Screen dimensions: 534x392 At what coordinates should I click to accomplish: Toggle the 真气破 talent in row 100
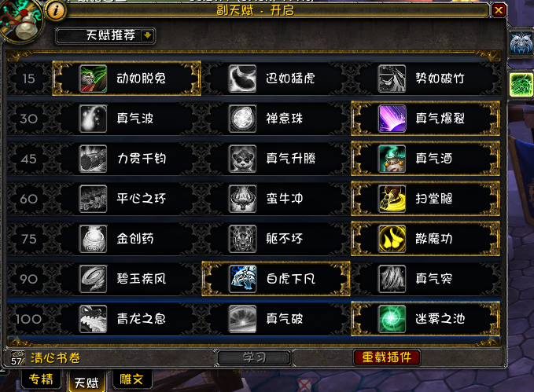tap(276, 319)
